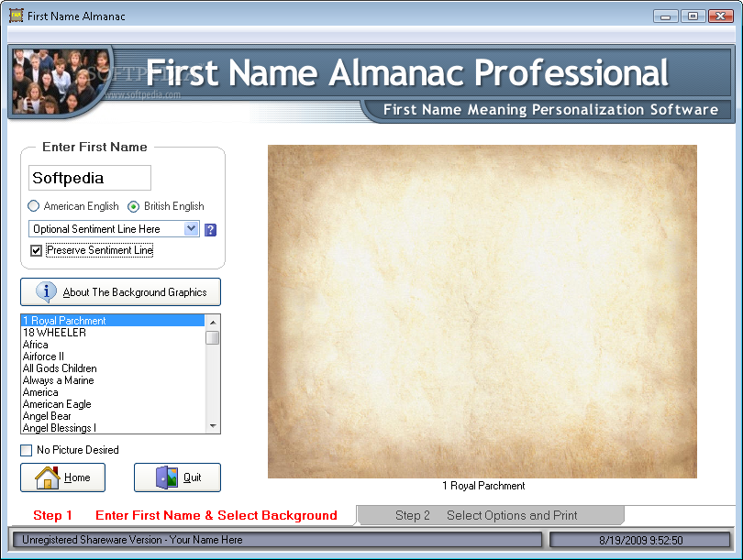743x560 pixels.
Task: Select Angel Bear background
Action: click(x=113, y=416)
